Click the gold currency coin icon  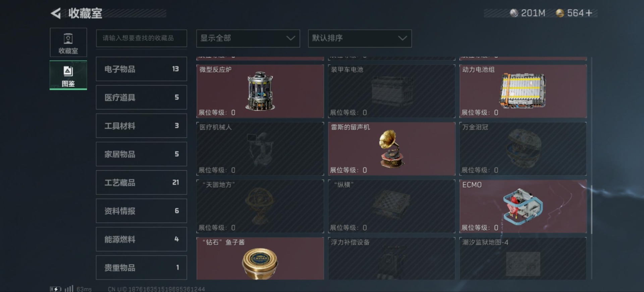coord(560,13)
